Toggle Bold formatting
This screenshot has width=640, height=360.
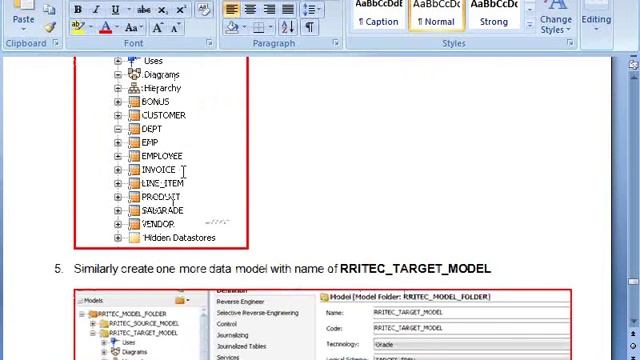(78, 10)
